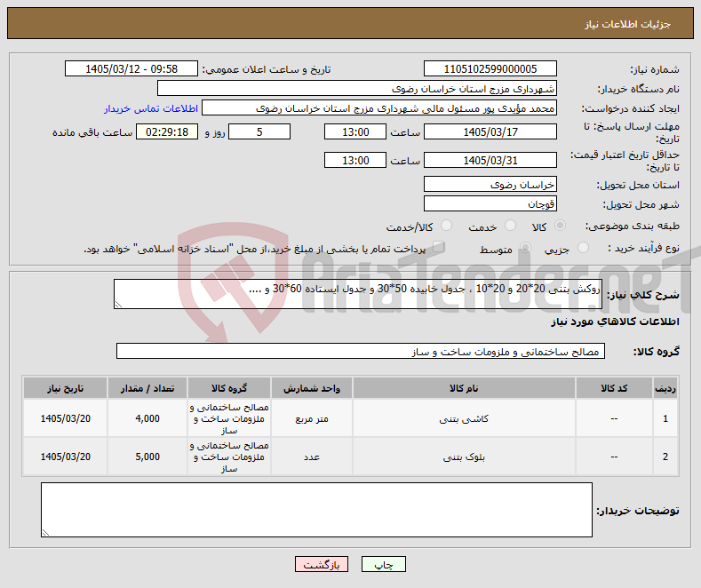Click the buyer organization name field

tap(357, 89)
